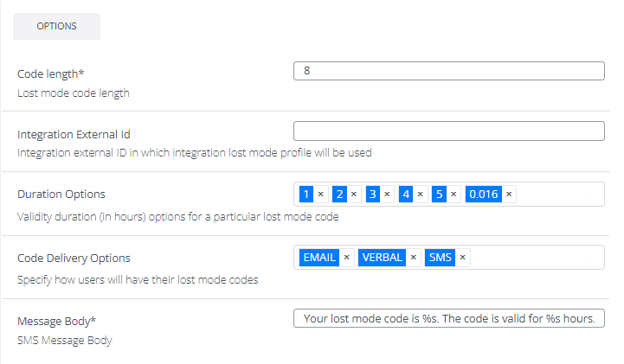This screenshot has width=624, height=364.
Task: Expand the Duration Options dropdown
Action: coord(589,195)
